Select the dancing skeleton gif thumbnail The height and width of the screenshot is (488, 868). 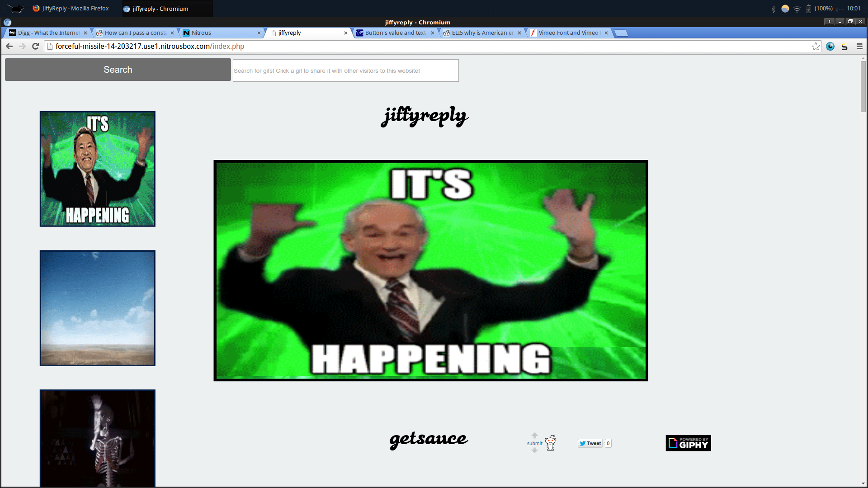[97, 438]
